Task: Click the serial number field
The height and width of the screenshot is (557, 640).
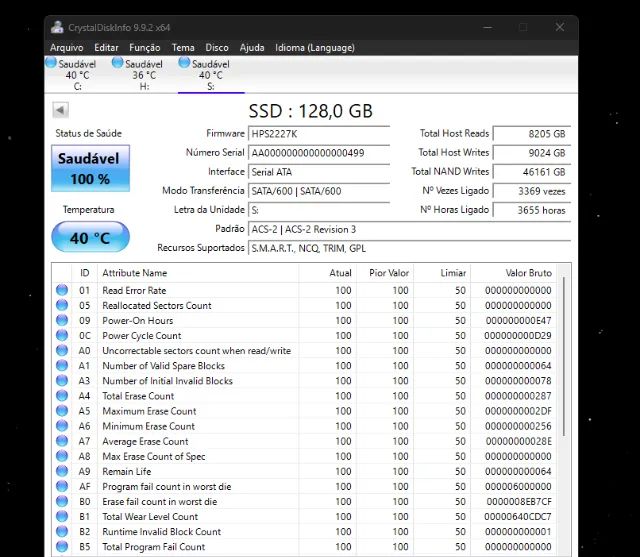Action: (x=319, y=153)
